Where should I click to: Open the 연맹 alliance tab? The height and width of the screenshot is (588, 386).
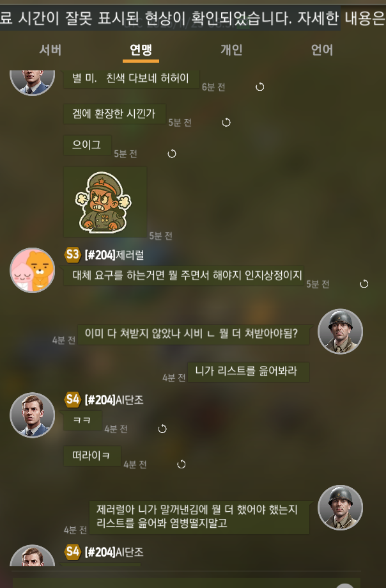[141, 50]
